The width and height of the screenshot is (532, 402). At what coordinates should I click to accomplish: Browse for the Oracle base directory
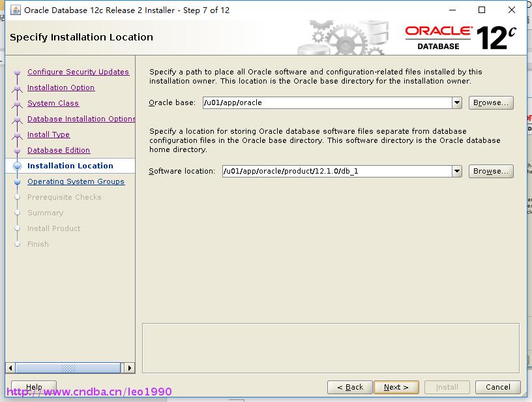tap(491, 102)
